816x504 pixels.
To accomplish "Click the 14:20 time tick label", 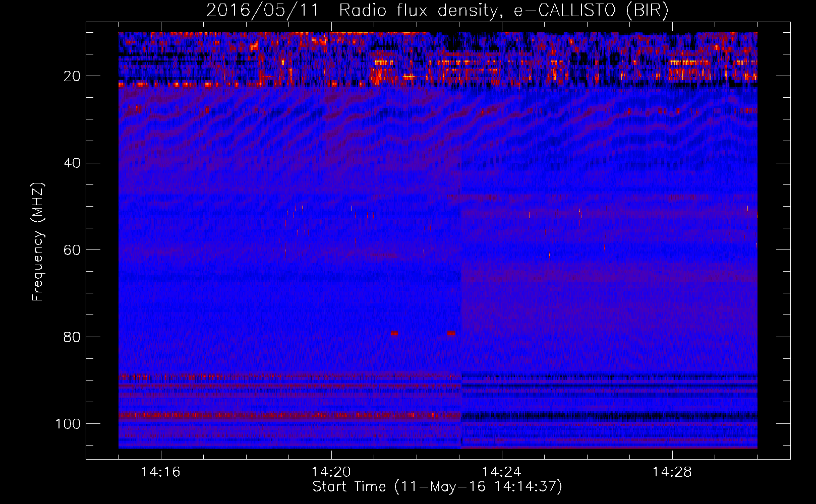I will (331, 472).
